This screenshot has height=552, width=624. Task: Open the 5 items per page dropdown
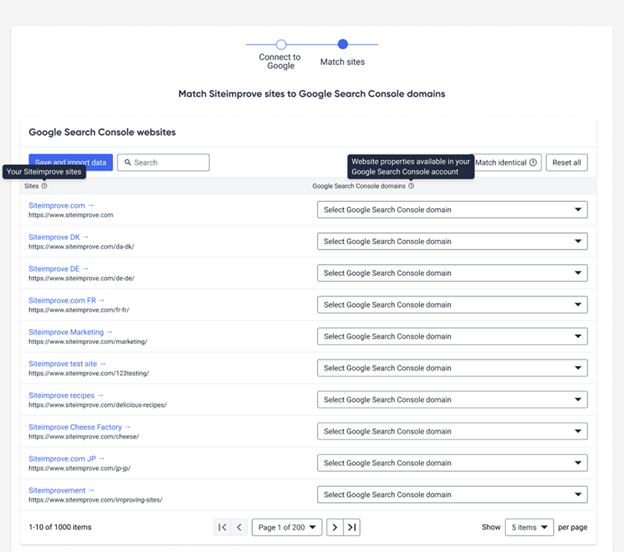pos(529,527)
